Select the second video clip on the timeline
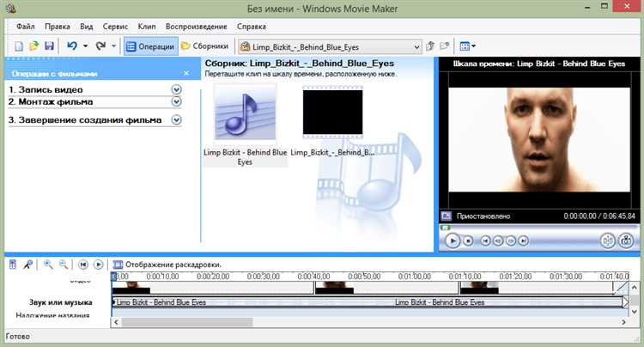Viewport: 644px width, 347px height. pos(386,288)
